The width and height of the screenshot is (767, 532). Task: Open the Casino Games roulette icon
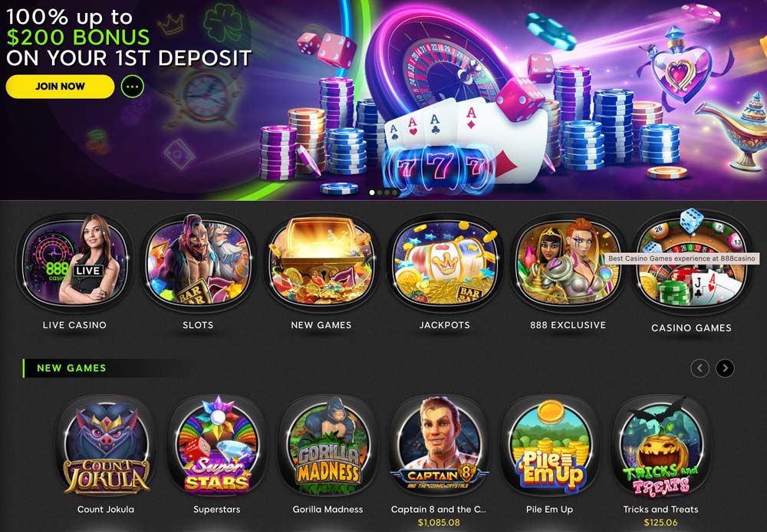click(x=691, y=263)
